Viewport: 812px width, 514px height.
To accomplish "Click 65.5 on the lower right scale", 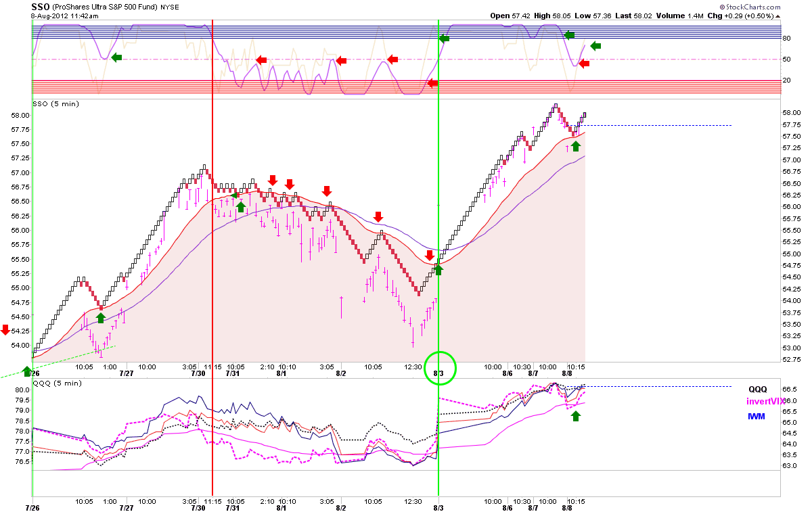I will coord(790,411).
